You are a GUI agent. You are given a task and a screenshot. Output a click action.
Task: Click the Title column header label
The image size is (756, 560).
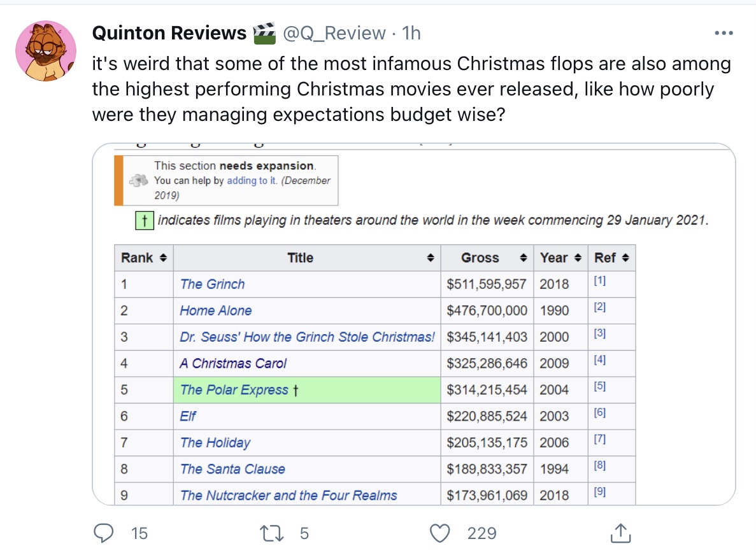(301, 258)
